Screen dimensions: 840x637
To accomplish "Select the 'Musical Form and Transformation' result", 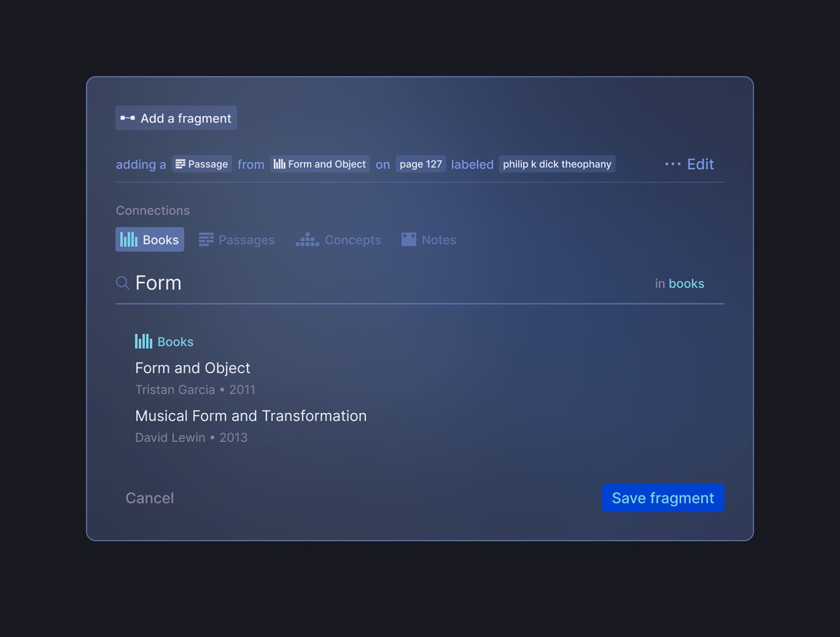I will 251,416.
